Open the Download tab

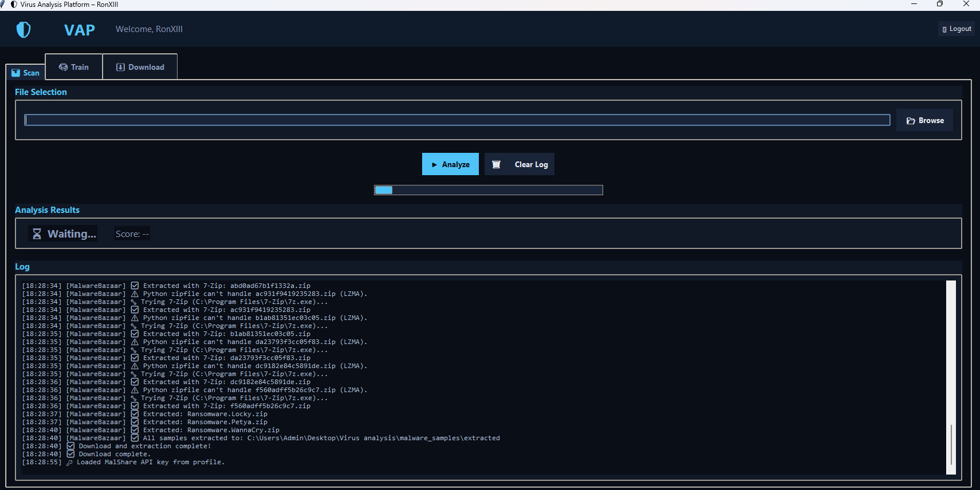[x=140, y=67]
